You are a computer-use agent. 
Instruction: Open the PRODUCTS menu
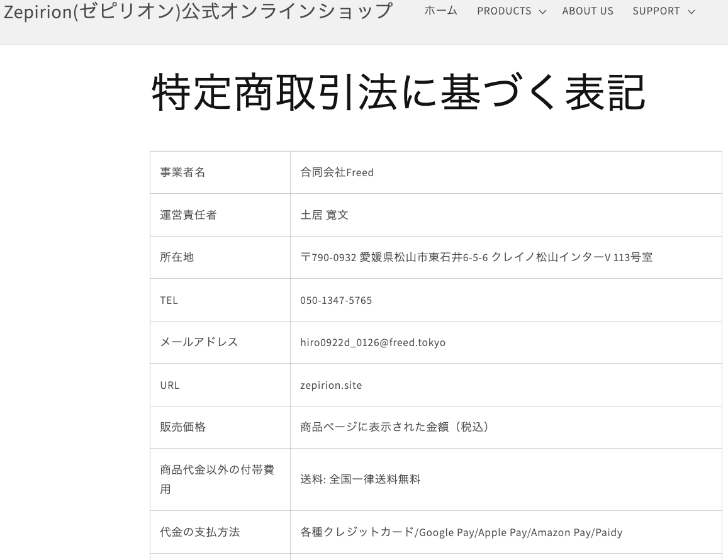tap(504, 11)
